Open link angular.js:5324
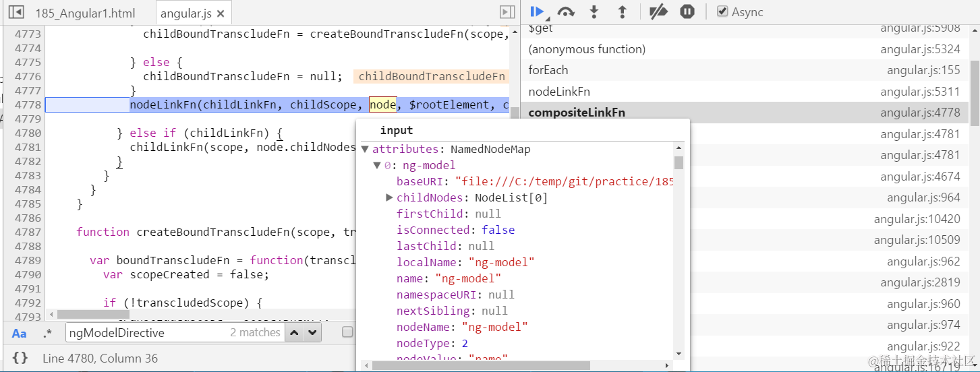 point(920,49)
